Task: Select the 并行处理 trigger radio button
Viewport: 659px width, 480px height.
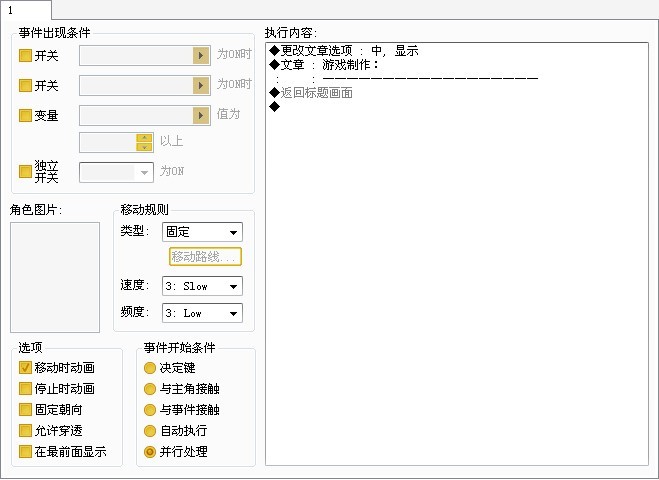Action: point(150,452)
